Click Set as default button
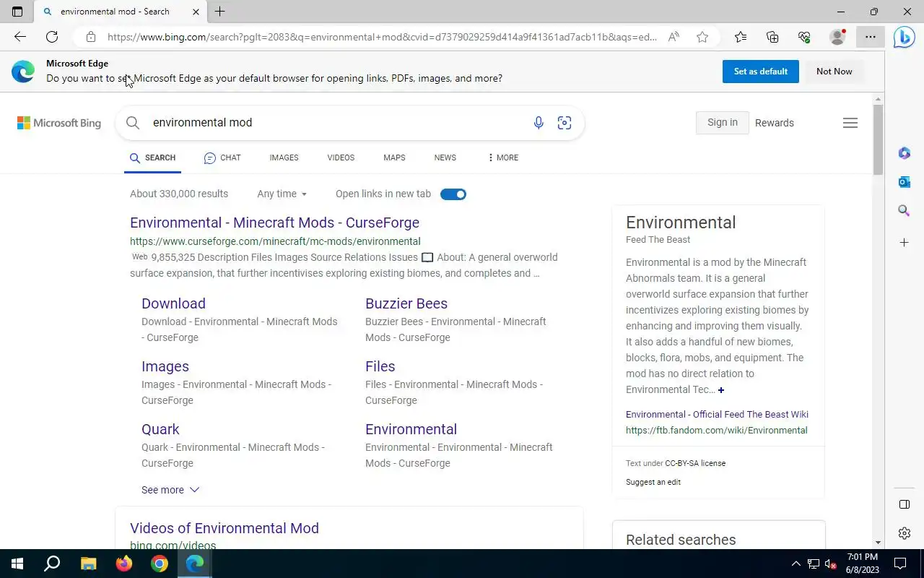 761,72
